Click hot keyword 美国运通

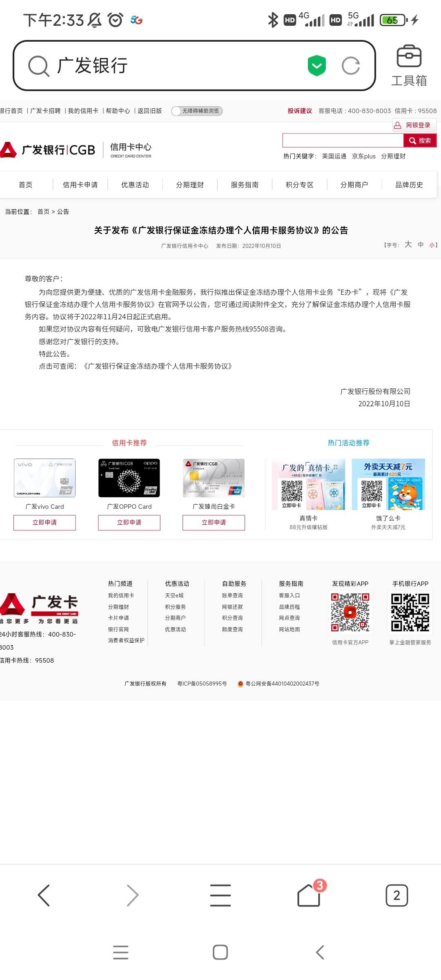coord(334,156)
